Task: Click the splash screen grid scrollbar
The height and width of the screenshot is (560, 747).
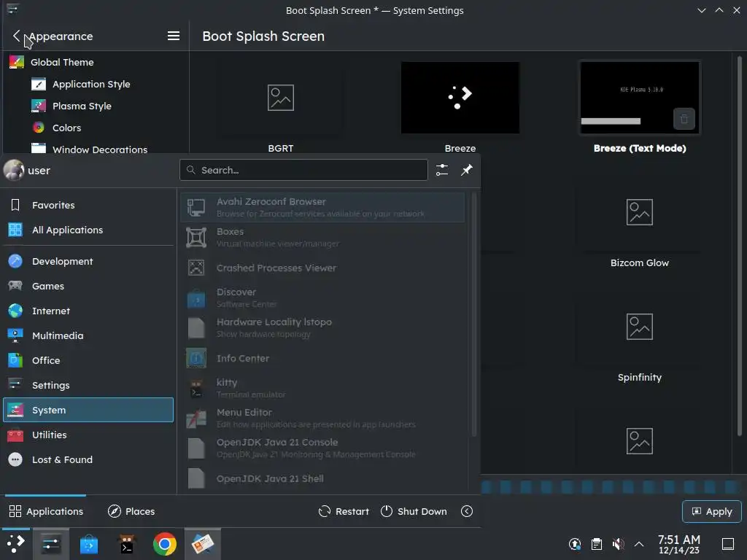Action: pos(740,245)
